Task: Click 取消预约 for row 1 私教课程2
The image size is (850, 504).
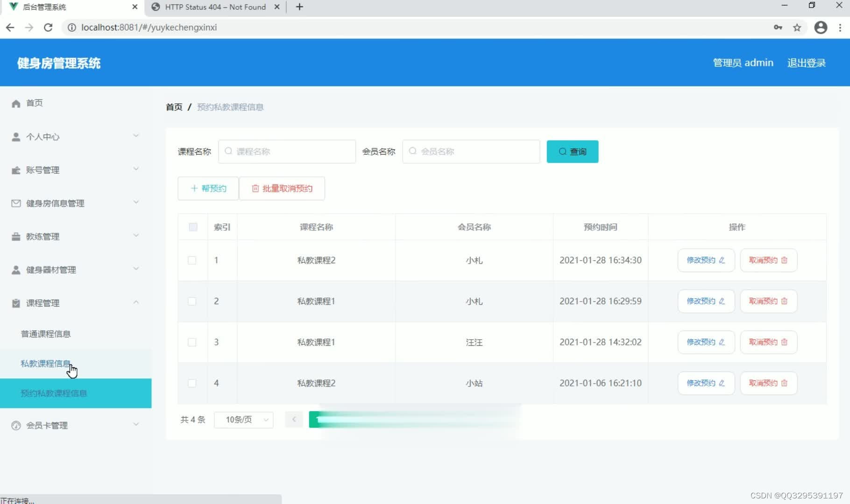Action: coord(769,260)
